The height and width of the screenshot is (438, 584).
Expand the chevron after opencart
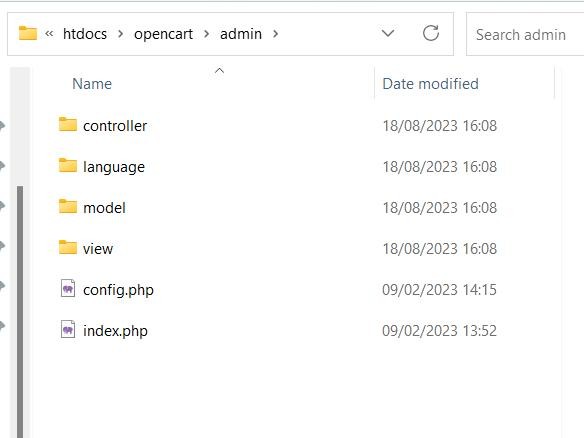click(206, 34)
